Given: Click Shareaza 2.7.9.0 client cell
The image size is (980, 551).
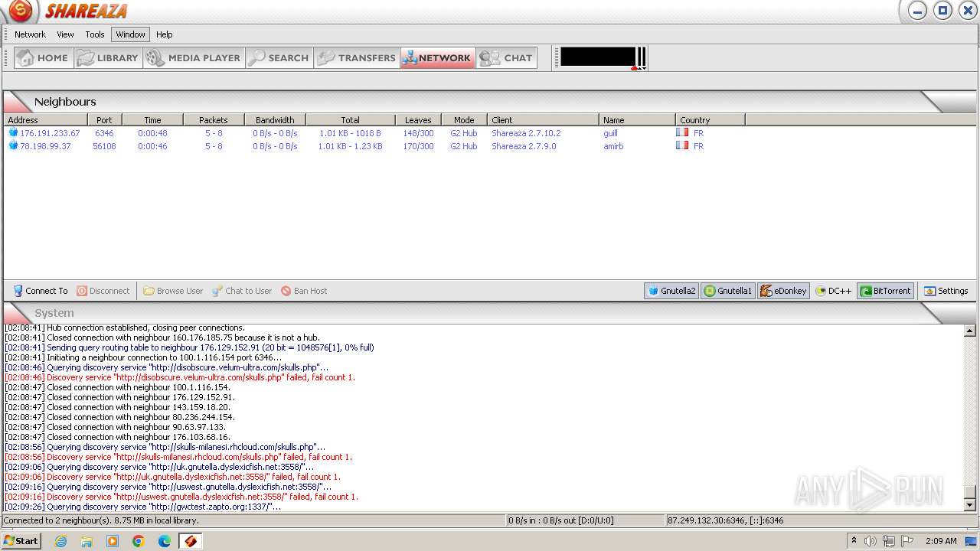Looking at the screenshot, I should coord(524,146).
